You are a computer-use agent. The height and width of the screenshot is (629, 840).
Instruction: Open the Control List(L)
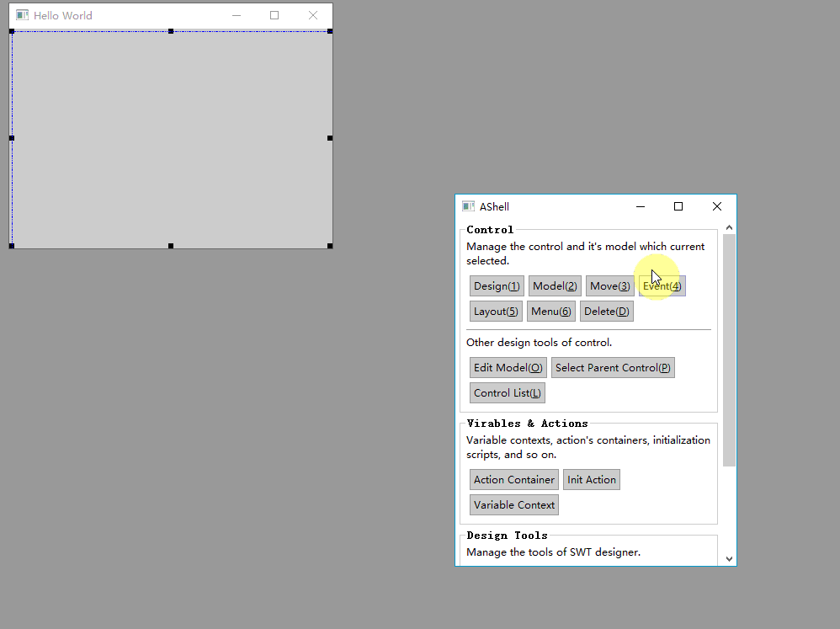point(508,392)
